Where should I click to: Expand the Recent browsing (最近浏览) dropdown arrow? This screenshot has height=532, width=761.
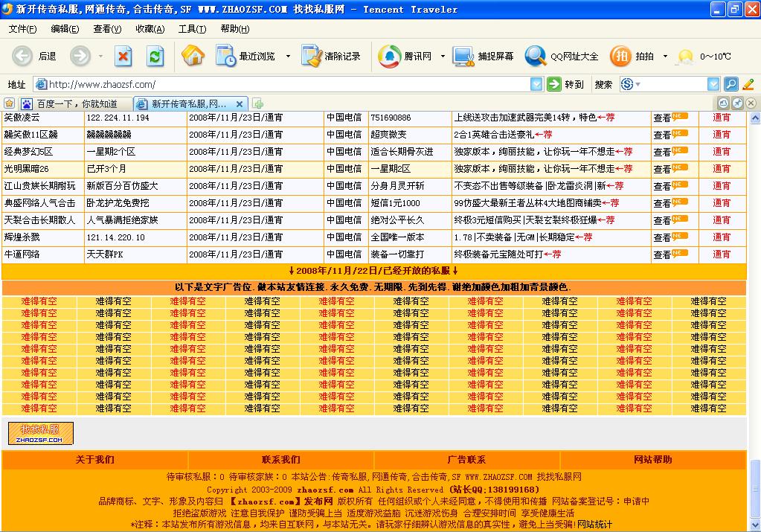coord(288,57)
